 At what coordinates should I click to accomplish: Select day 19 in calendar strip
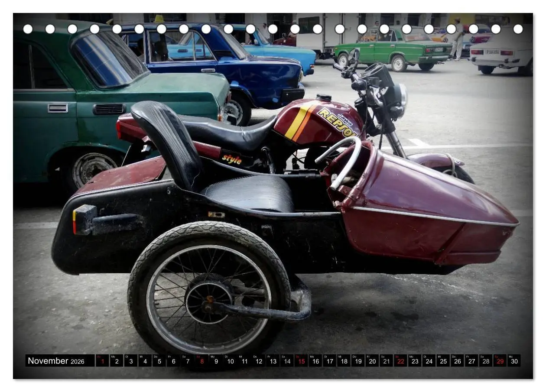[x=358, y=360]
